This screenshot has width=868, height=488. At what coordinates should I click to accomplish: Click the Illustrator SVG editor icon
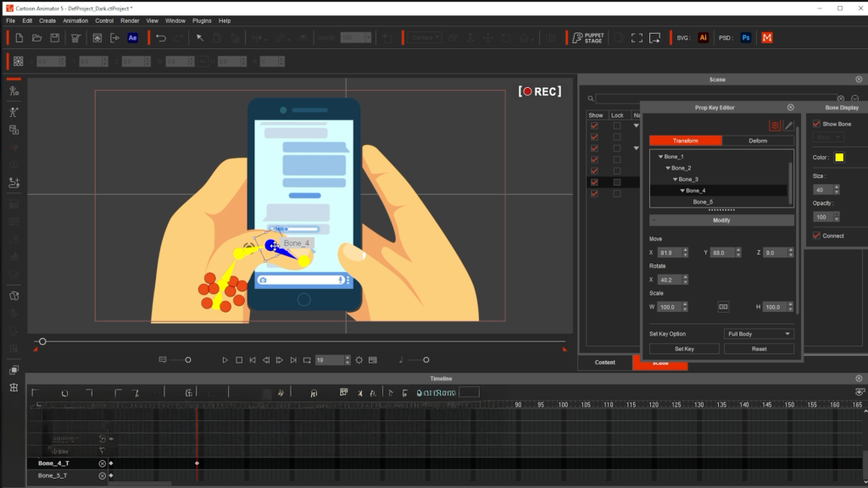click(703, 38)
